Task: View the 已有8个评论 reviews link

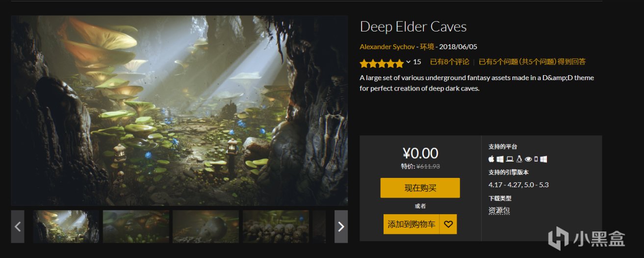Action: (450, 62)
